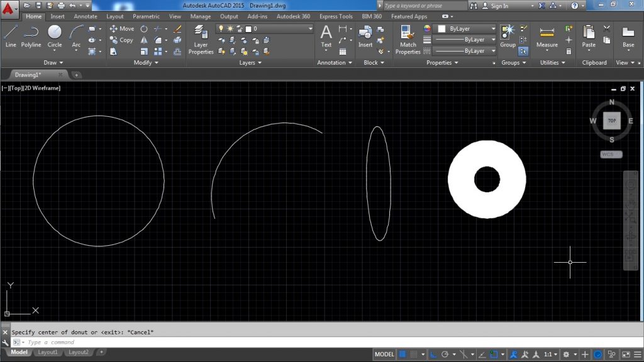Activate the Move command
Screen dimensions: 644x362
122,29
